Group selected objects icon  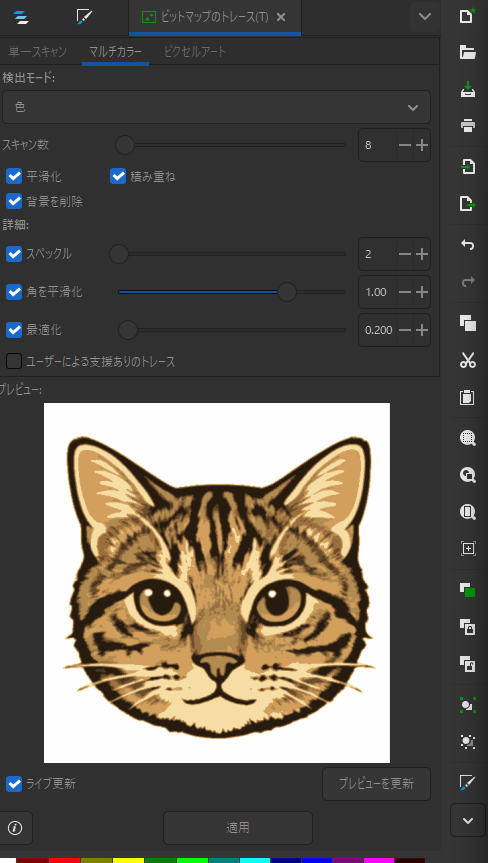click(467, 705)
